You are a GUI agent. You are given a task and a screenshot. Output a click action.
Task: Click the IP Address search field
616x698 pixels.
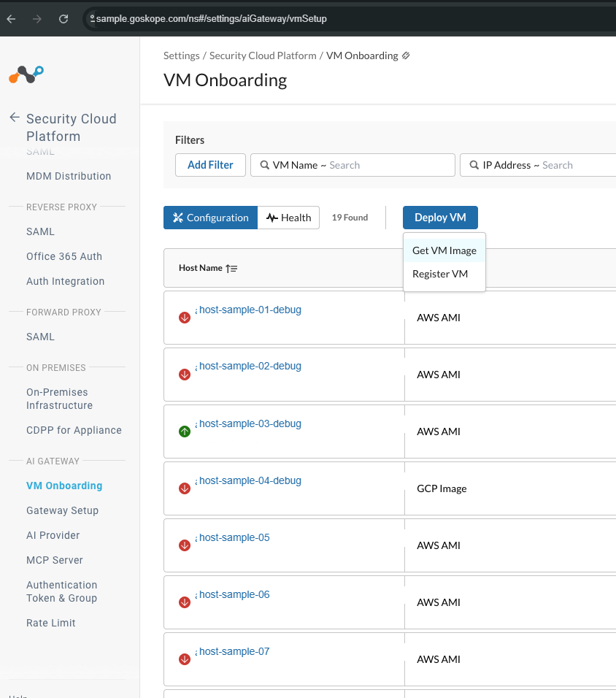tap(538, 165)
